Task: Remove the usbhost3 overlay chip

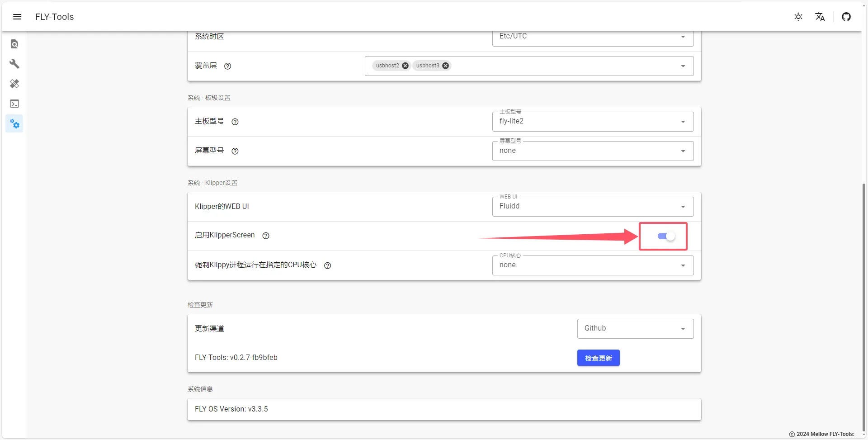Action: (x=446, y=66)
